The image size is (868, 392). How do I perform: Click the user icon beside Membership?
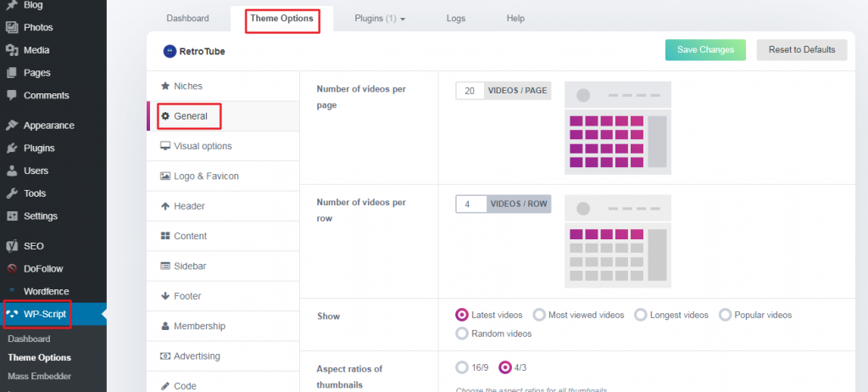point(165,326)
